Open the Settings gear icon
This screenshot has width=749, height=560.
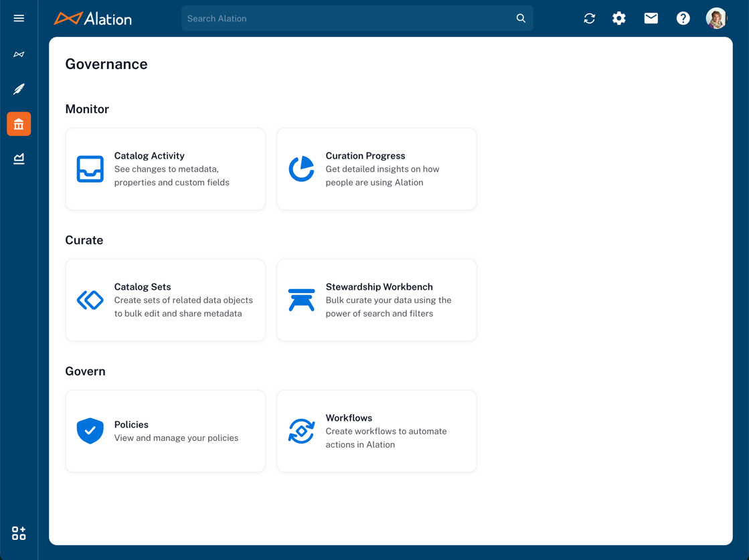pyautogui.click(x=619, y=18)
